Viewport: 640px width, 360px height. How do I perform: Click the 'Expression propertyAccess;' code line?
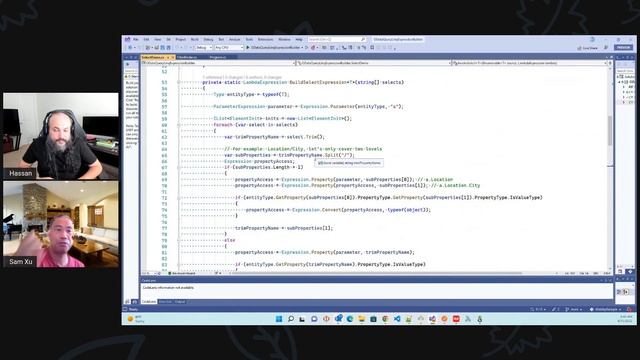point(259,161)
